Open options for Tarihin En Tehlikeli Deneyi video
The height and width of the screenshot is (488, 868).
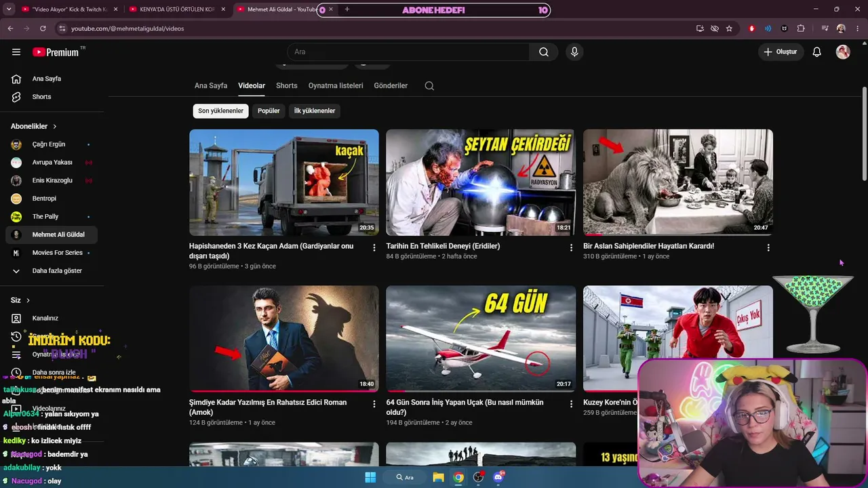(571, 248)
